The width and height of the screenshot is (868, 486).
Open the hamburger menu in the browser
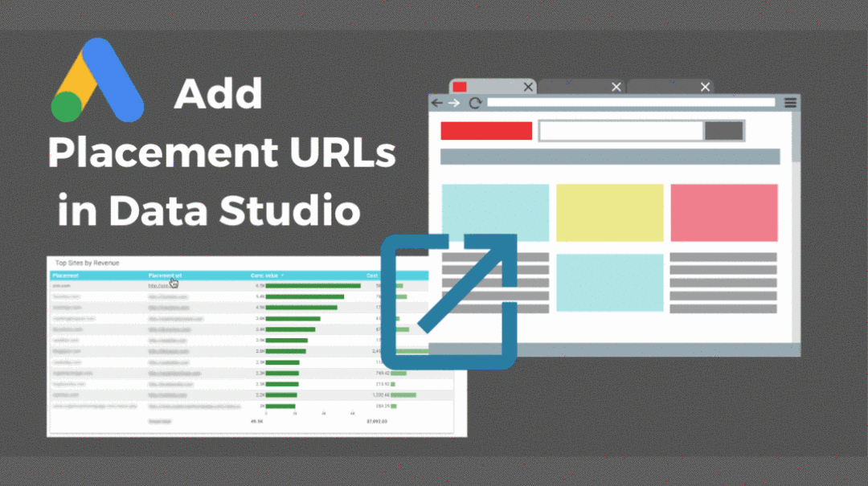(788, 102)
